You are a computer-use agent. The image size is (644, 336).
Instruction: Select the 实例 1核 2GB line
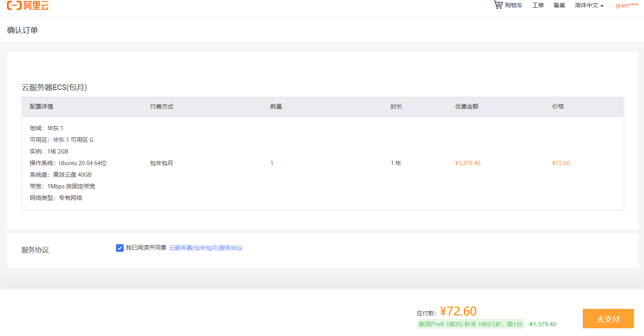(49, 152)
